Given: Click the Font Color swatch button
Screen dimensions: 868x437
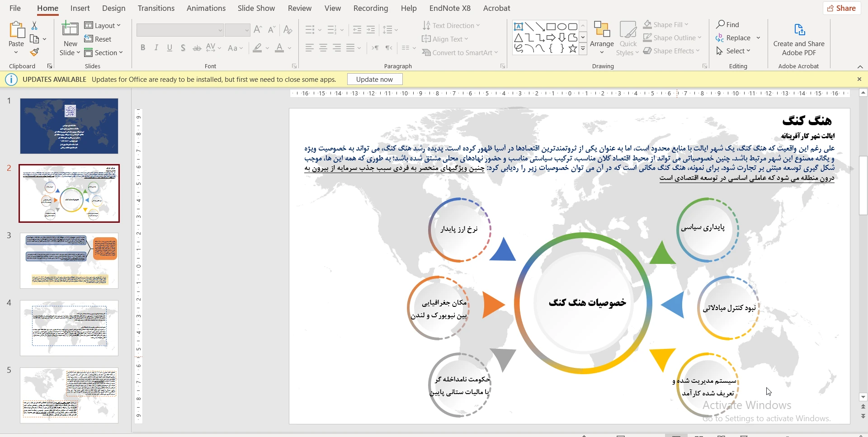Looking at the screenshot, I should coord(279,48).
